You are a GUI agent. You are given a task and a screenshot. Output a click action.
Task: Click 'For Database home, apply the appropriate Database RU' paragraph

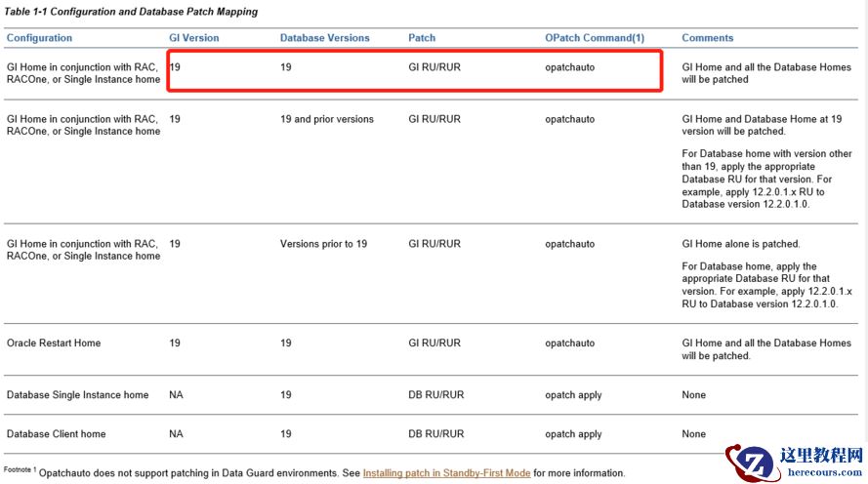(x=766, y=285)
